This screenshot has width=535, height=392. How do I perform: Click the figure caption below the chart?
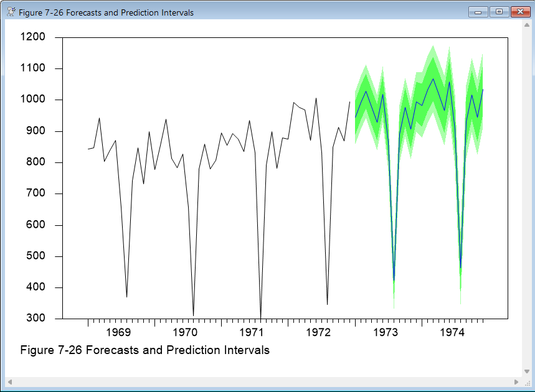click(x=144, y=350)
